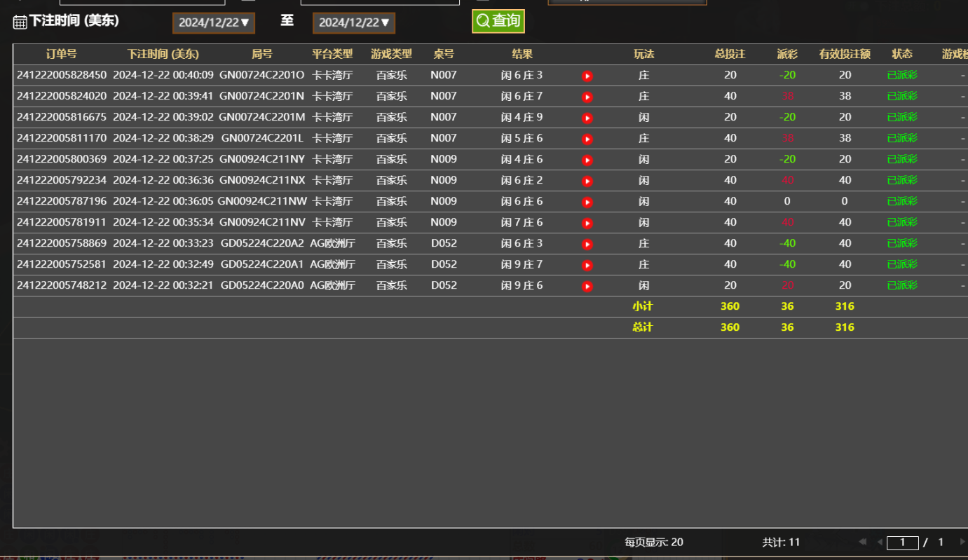Click the 派彩 column header
The width and height of the screenshot is (968, 560).
[787, 54]
